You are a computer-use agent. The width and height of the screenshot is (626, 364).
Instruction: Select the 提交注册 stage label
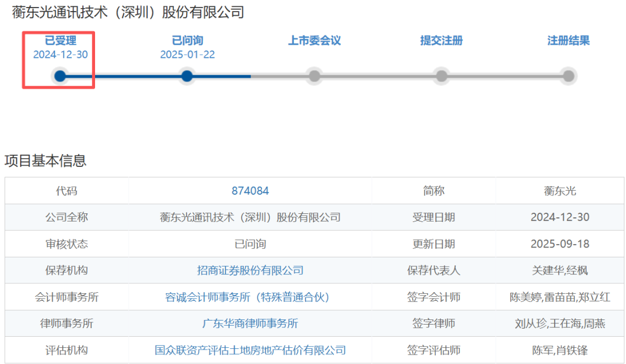click(441, 41)
